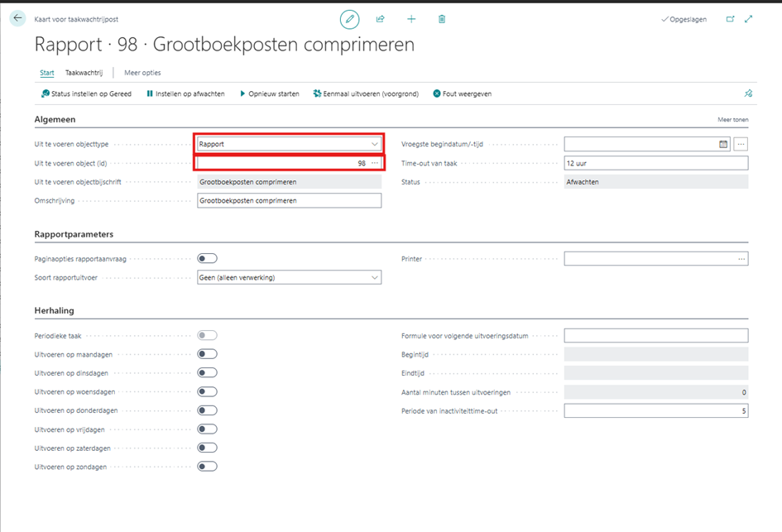The image size is (782, 532).
Task: Open the Uit te voeren objecttype dropdown
Action: click(x=374, y=144)
